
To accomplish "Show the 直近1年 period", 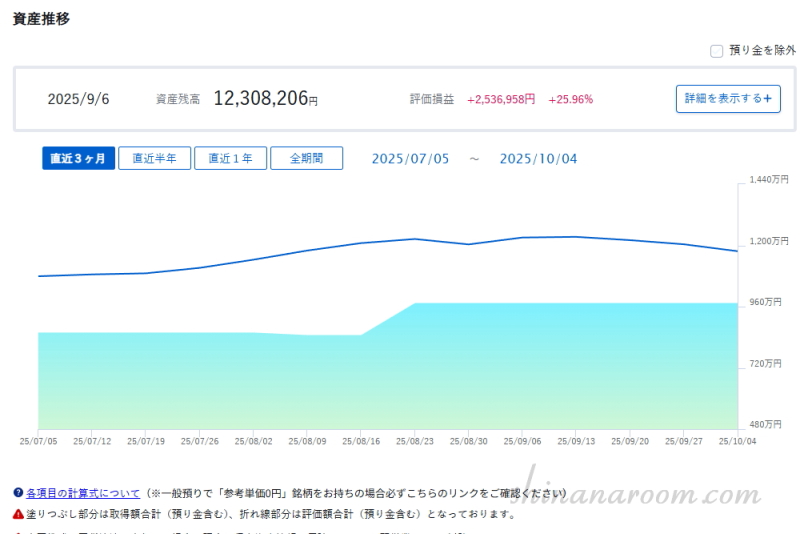I will pyautogui.click(x=230, y=159).
